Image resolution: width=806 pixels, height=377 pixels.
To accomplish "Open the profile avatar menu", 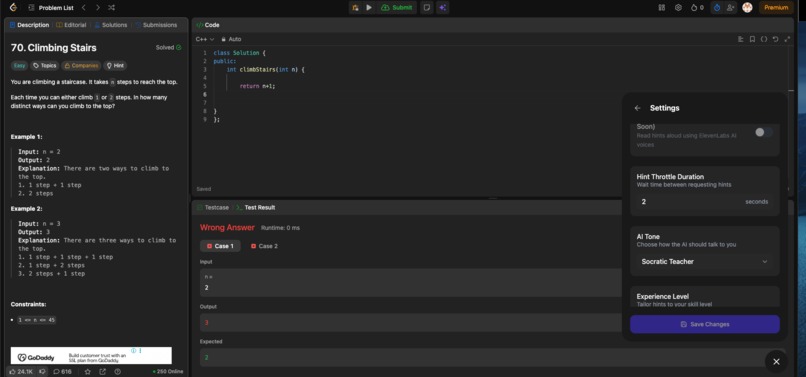I will coord(747,8).
